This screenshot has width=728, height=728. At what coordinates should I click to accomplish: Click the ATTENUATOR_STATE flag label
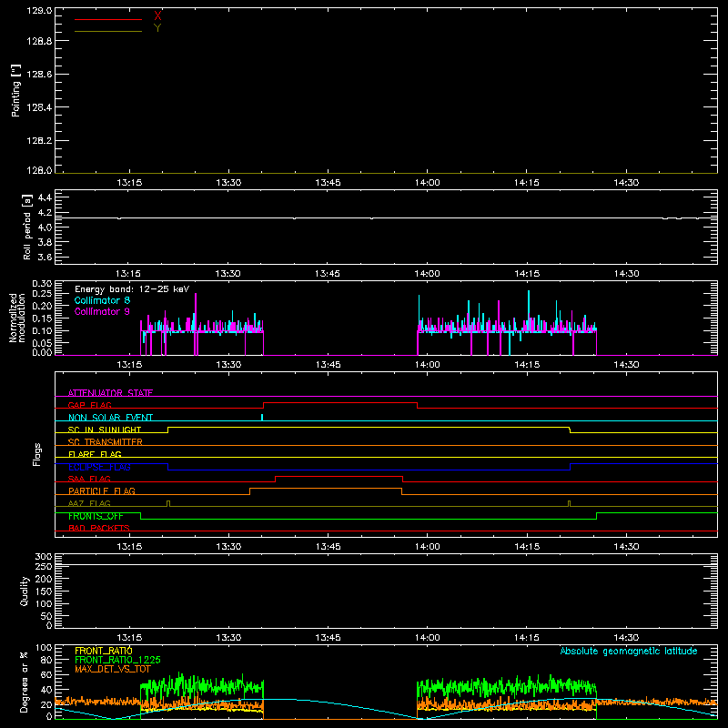pyautogui.click(x=110, y=393)
